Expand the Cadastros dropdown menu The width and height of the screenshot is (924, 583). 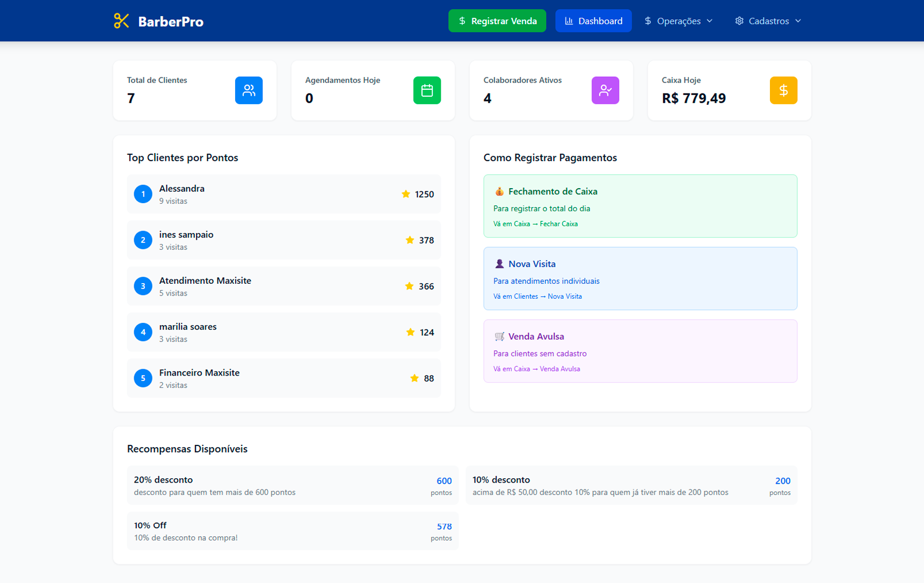(x=768, y=21)
